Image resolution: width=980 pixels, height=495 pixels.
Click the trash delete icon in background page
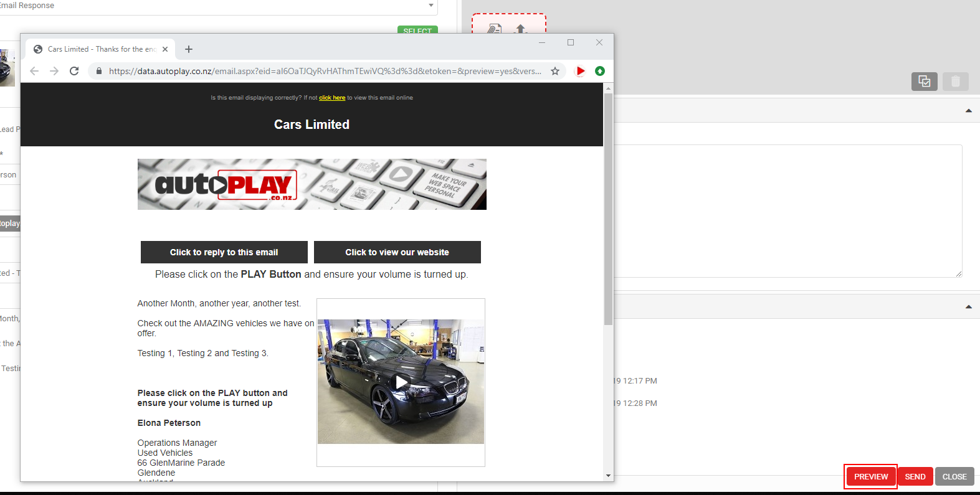pyautogui.click(x=956, y=82)
